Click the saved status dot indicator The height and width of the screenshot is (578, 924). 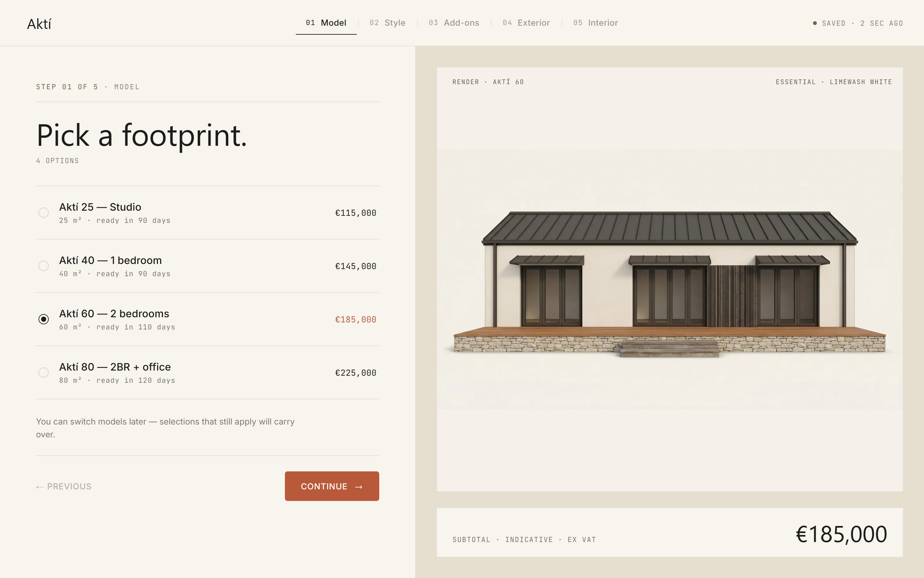pyautogui.click(x=815, y=23)
